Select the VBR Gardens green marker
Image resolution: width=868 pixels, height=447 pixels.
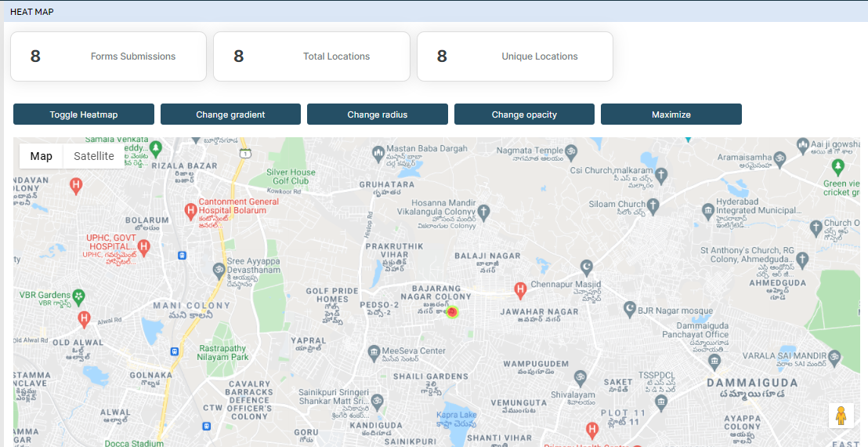78,296
